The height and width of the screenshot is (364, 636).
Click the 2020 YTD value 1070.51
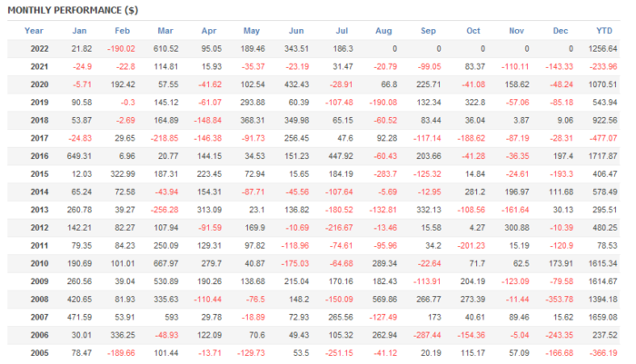(602, 84)
